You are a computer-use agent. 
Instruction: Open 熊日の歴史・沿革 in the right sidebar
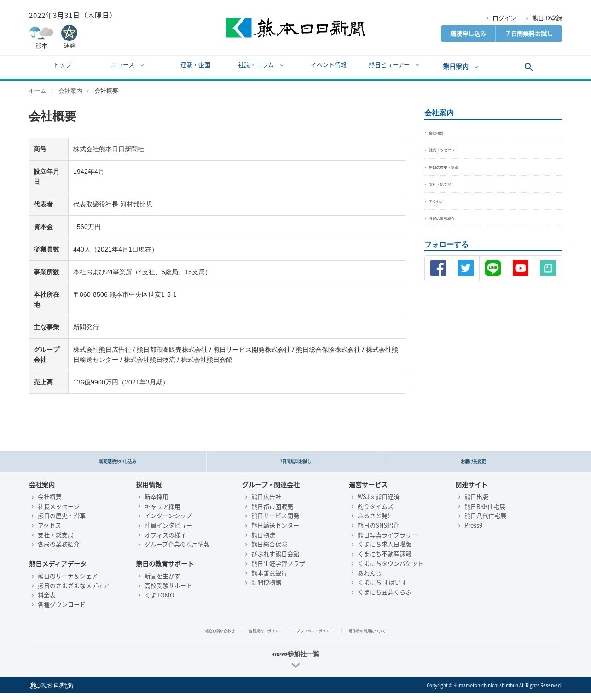click(444, 167)
